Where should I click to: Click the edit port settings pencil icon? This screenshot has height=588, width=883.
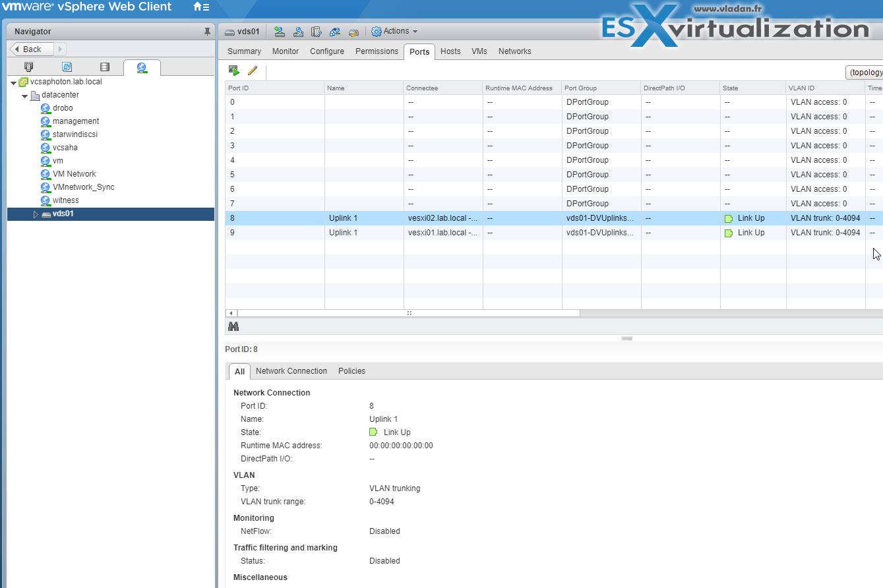click(252, 71)
